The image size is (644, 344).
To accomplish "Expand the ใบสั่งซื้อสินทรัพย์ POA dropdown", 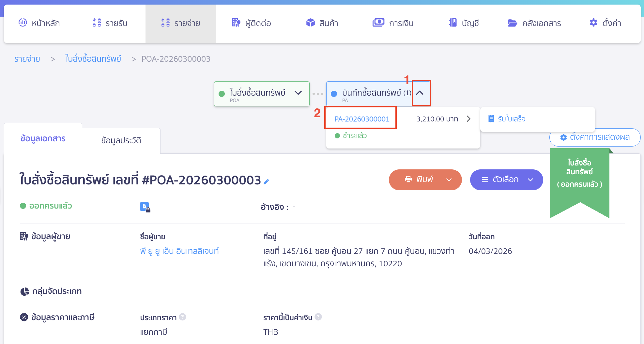I will 298,93.
